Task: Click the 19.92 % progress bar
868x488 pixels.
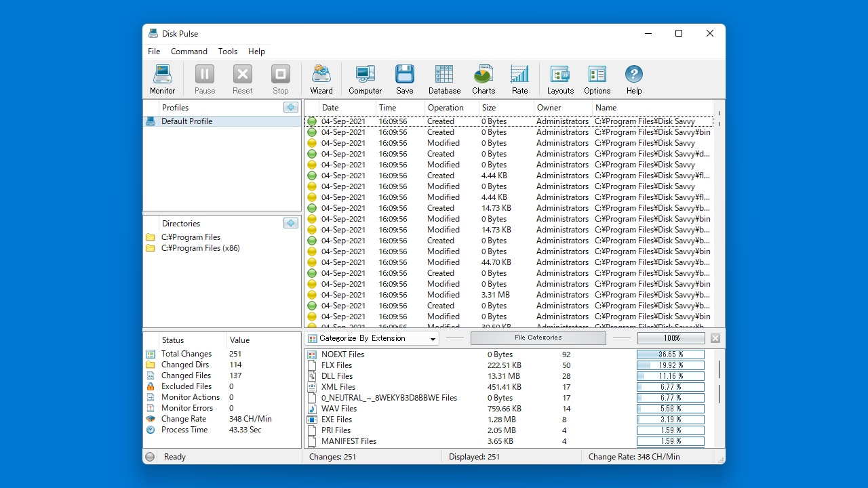Action: (671, 365)
